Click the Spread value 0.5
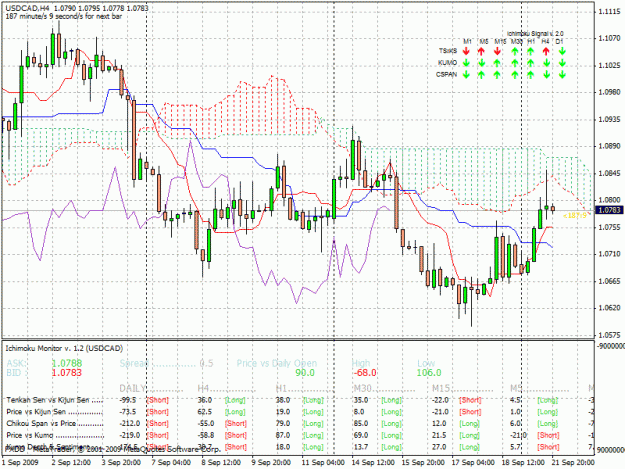 pos(206,363)
